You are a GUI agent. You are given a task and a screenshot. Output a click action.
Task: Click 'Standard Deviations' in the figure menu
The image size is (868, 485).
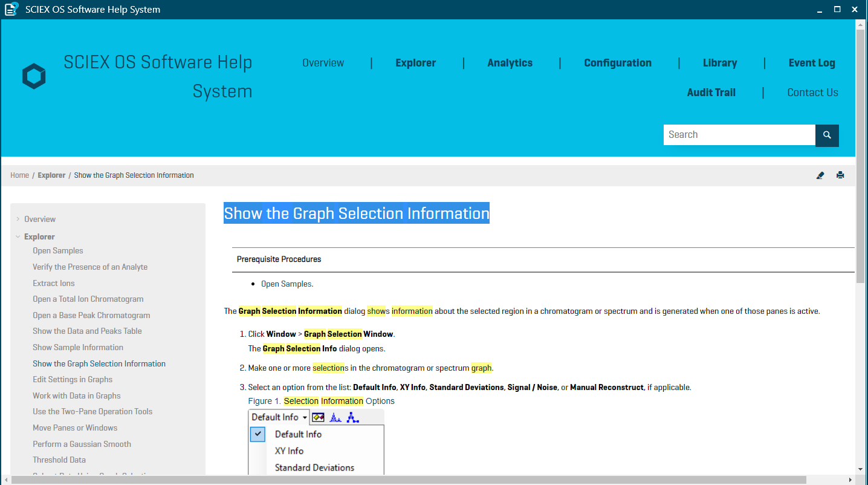click(x=314, y=467)
